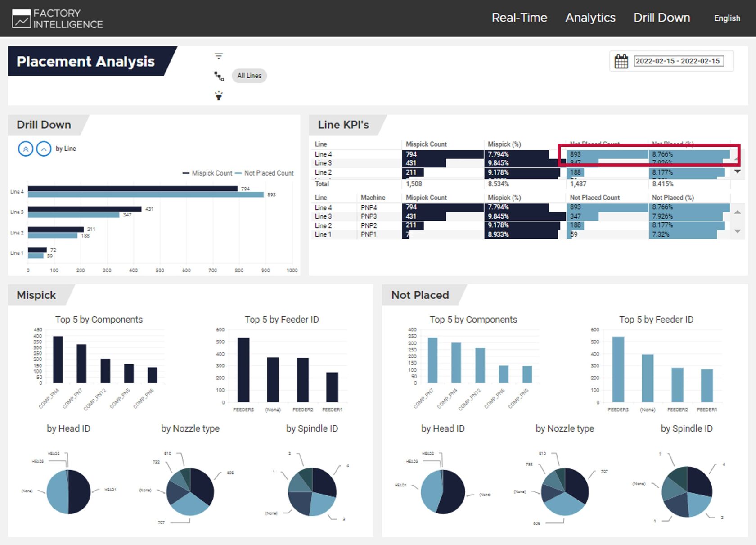Click COMP_PN7 bar in Not Placed components chart
This screenshot has height=545, width=756.
[x=432, y=360]
